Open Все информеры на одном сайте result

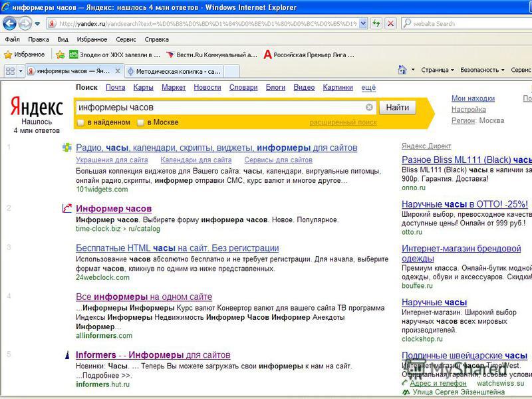(x=144, y=297)
